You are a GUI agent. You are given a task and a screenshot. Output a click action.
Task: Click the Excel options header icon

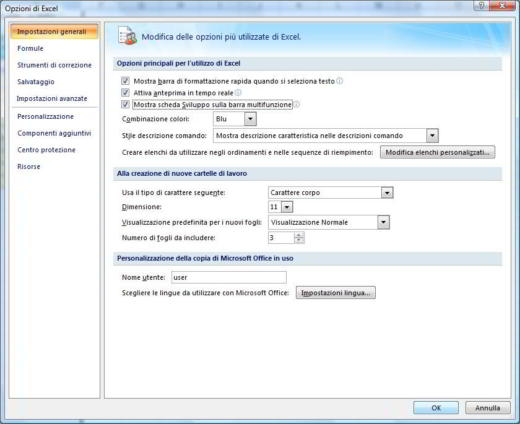tap(127, 36)
